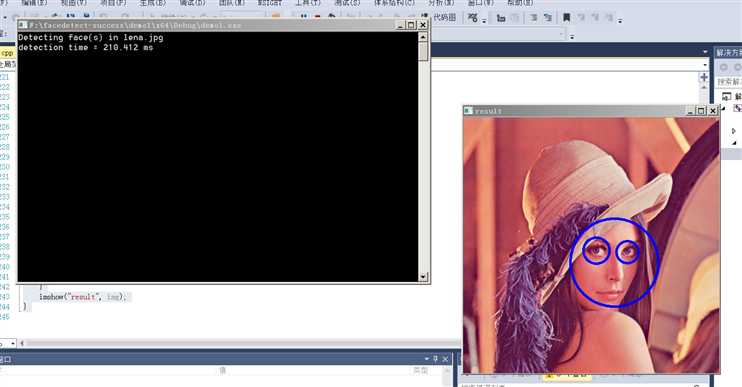
Task: Restart the debug session from the toolbar
Action: pos(332,17)
